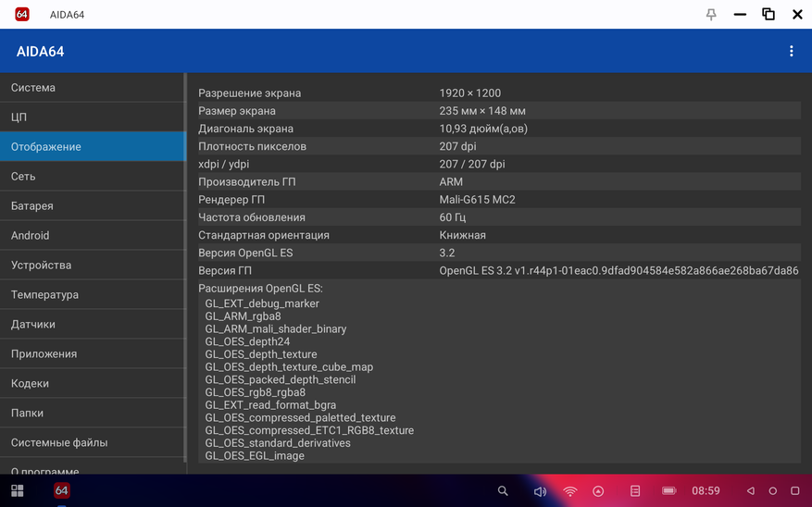Click the ARM value
812x507 pixels.
451,181
